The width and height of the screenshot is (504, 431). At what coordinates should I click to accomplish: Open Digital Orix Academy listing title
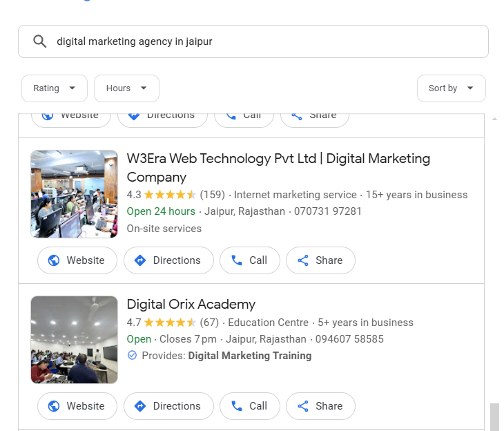pyautogui.click(x=191, y=305)
